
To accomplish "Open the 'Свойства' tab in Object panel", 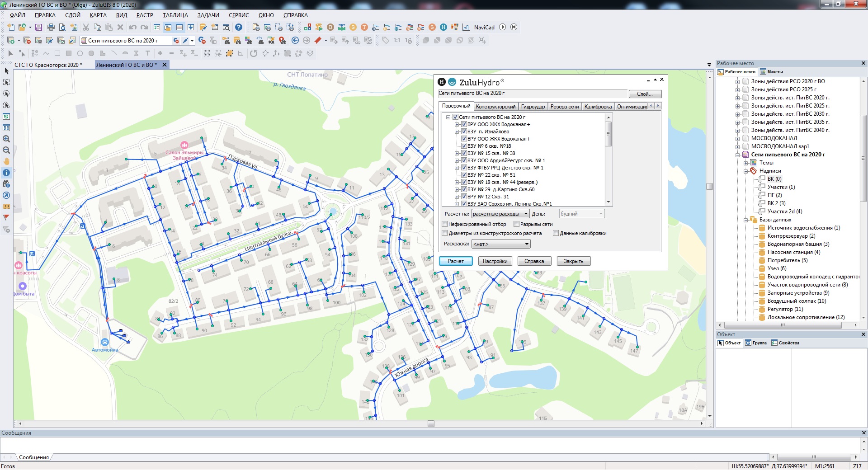I will (x=785, y=343).
